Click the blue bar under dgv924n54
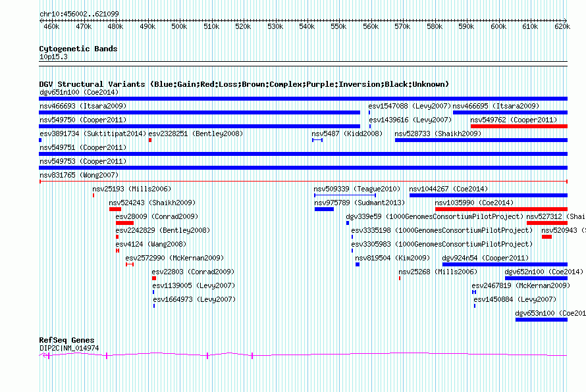This screenshot has width=586, height=392. tap(505, 264)
